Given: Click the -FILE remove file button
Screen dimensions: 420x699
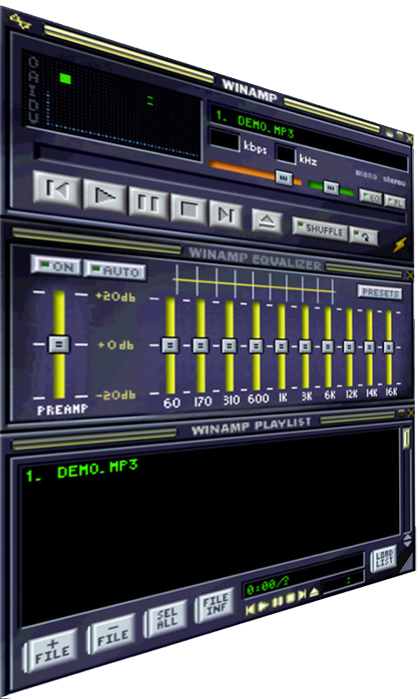Looking at the screenshot, I should click(x=112, y=635).
